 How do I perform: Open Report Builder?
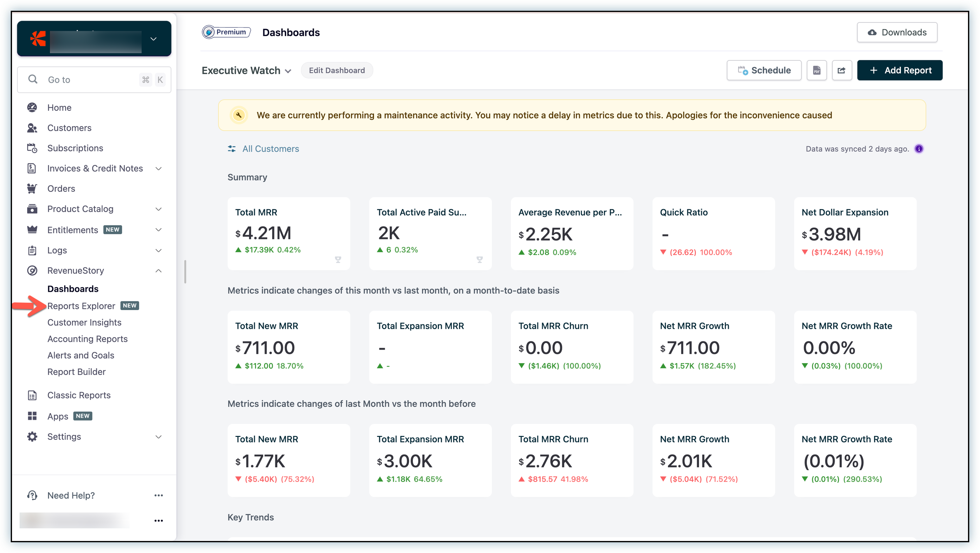pyautogui.click(x=76, y=371)
